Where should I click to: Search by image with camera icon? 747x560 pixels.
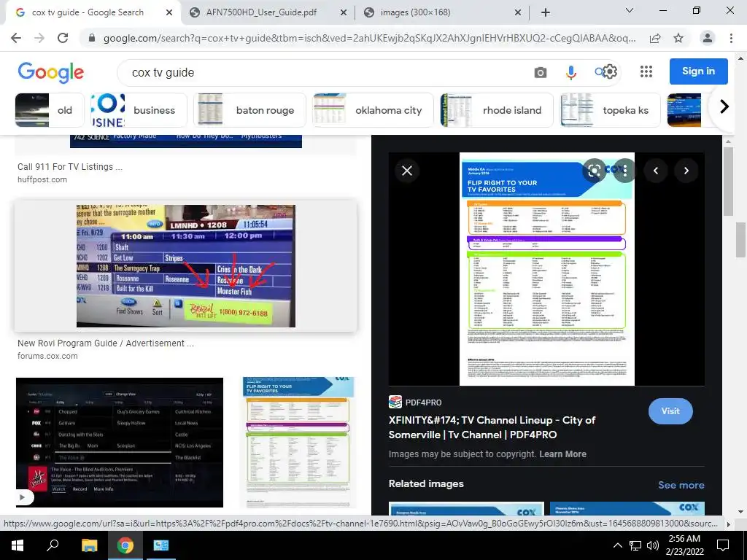(x=541, y=72)
